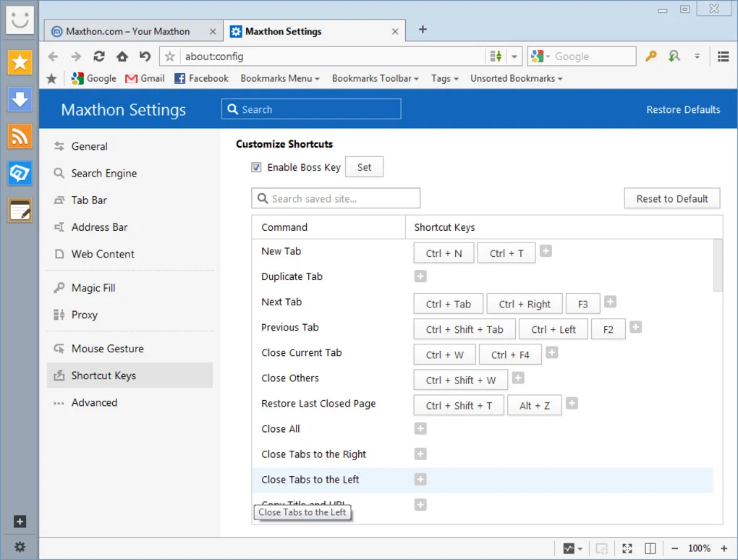Click the Restore Defaults link
Screen dimensions: 738x560
(683, 109)
